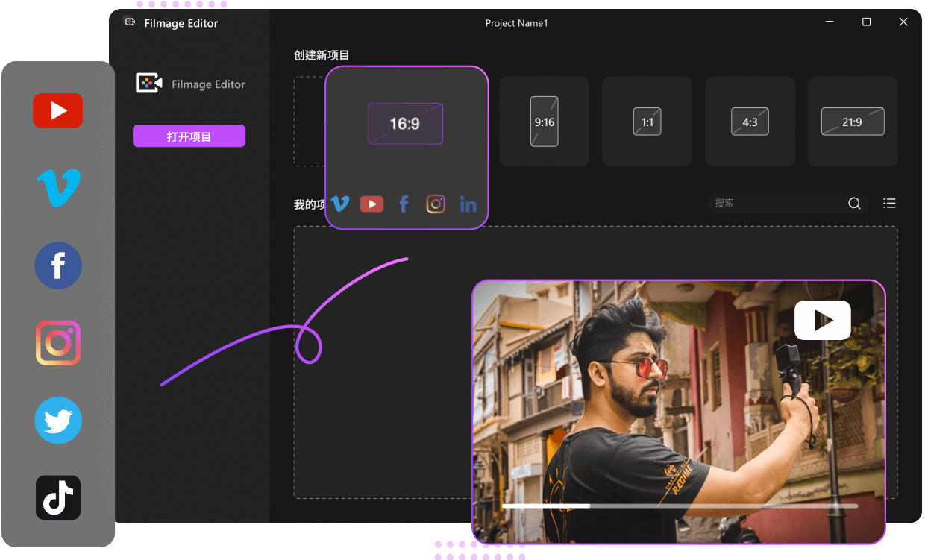The width and height of the screenshot is (925, 560).
Task: Switch to list view with the list icon
Action: (889, 203)
